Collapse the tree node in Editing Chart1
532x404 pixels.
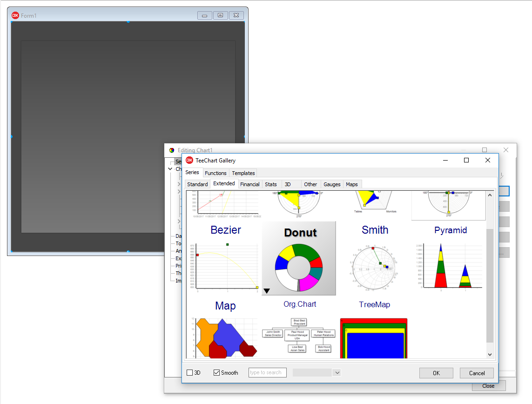(x=170, y=169)
